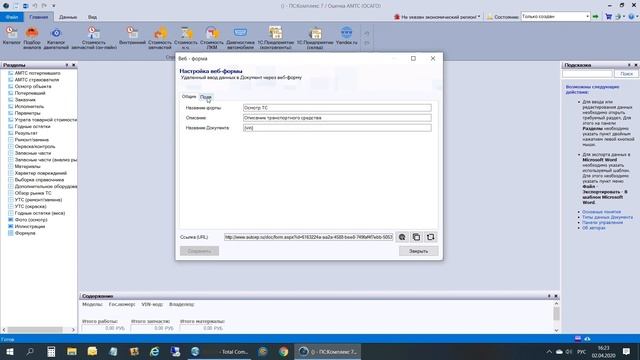The image size is (640, 360).
Task: Click the cart icon in top-right toolbar
Action: [609, 17]
